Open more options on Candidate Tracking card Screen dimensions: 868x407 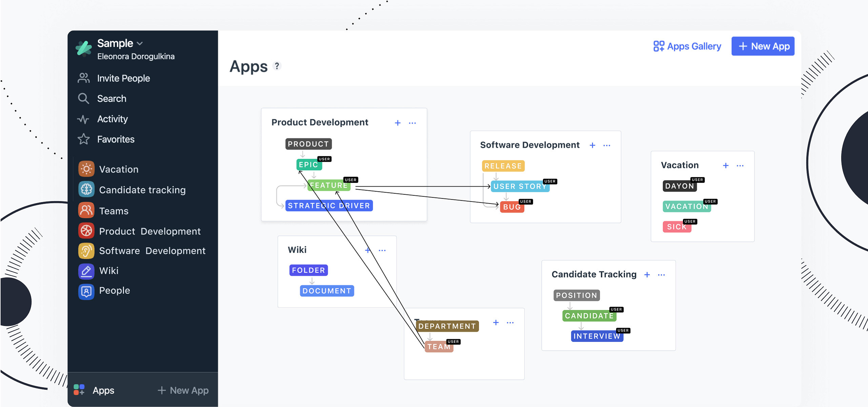tap(661, 275)
